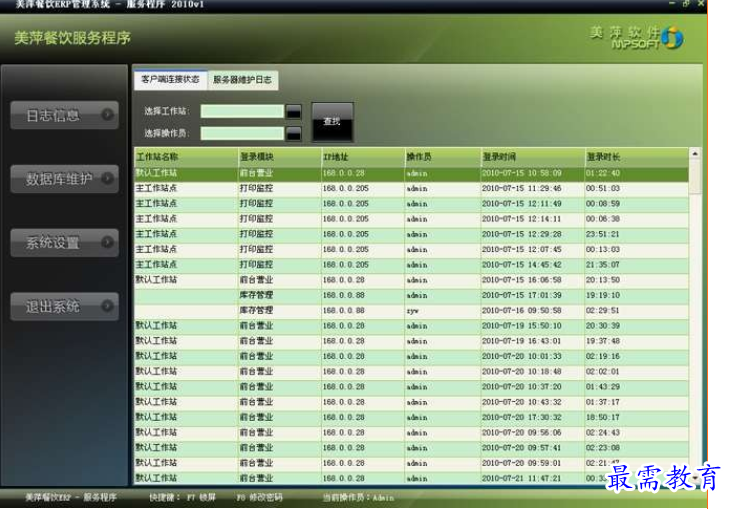Open the 选择操作员 dropdown button
This screenshot has width=729, height=509.
(x=293, y=133)
